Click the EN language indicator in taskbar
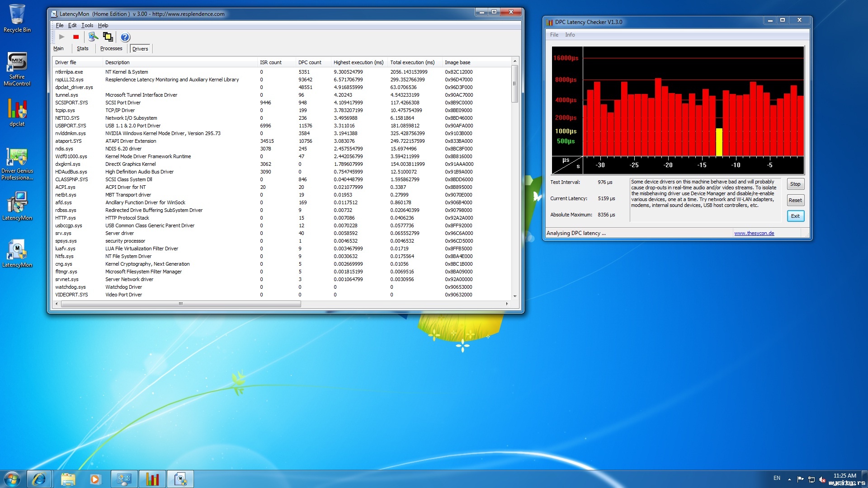 pos(777,478)
